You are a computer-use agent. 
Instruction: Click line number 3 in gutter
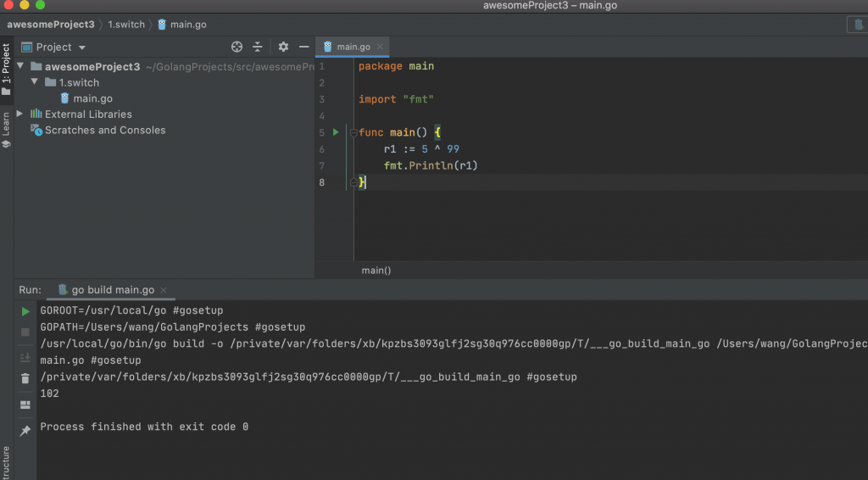(321, 100)
